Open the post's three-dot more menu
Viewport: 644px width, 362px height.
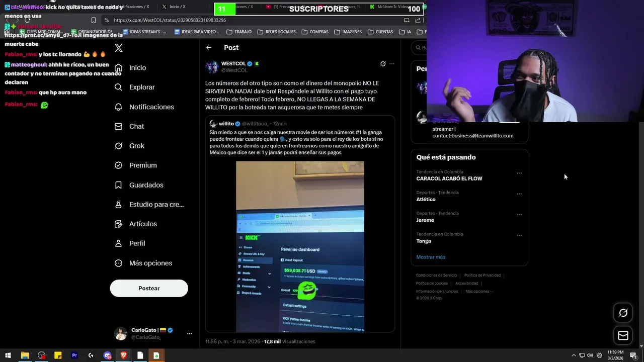[392, 64]
